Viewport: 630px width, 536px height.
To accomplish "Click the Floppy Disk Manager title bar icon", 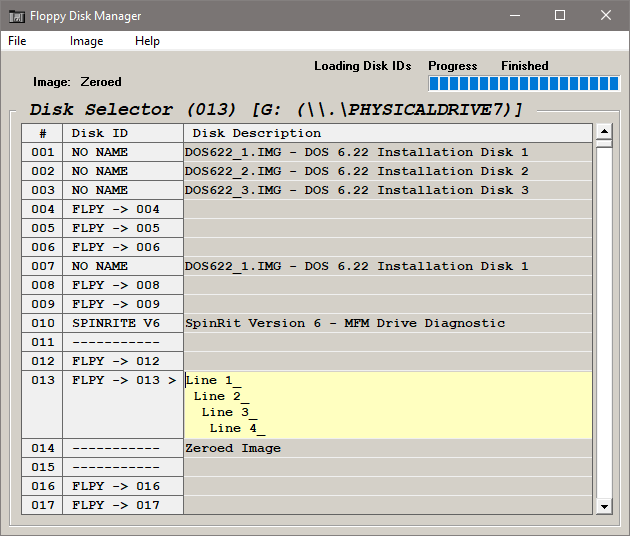I will [x=16, y=16].
